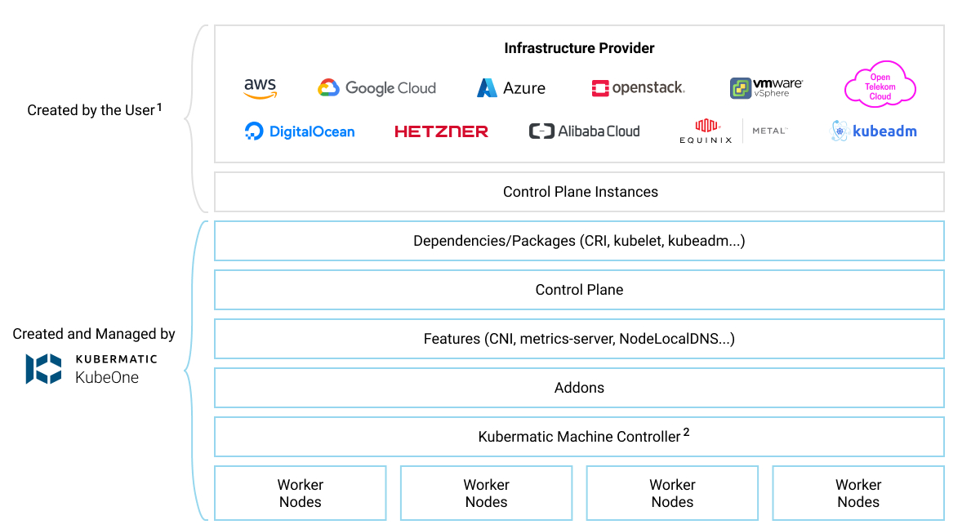980x529 pixels.
Task: Click the Dependencies/Packages row
Action: pos(579,240)
